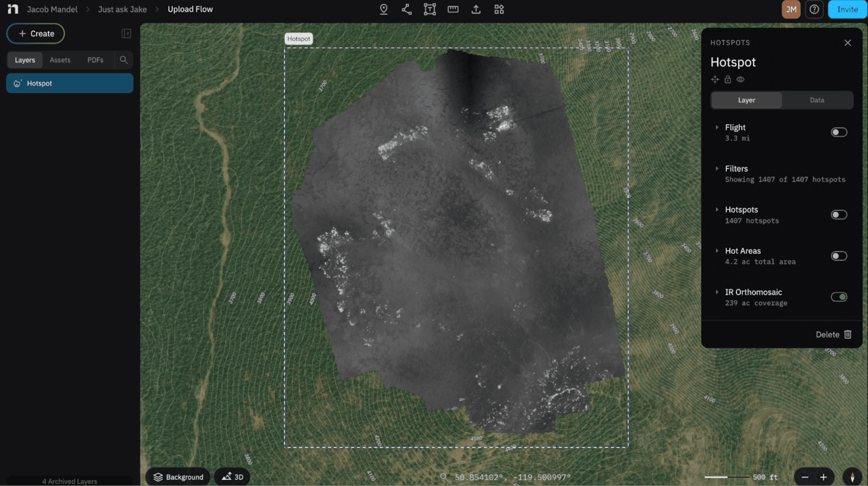Viewport: 868px width, 486px height.
Task: Click the search icon in layers panel
Action: coord(124,60)
